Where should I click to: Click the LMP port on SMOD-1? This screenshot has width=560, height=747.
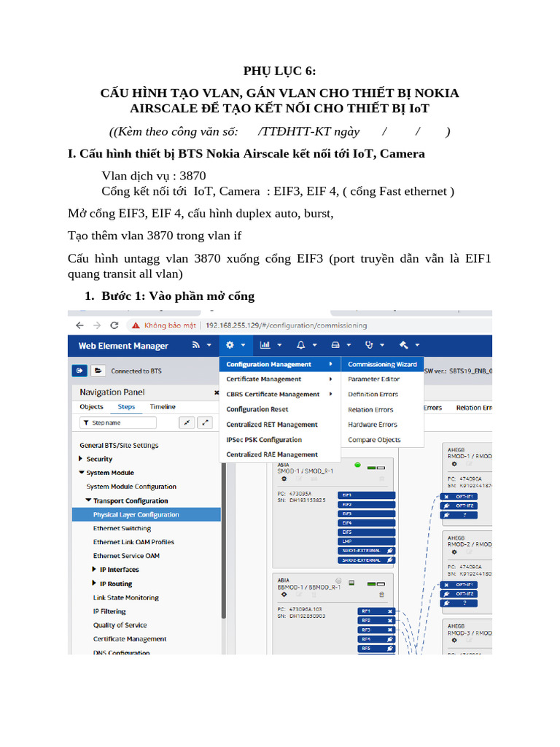click(x=366, y=541)
